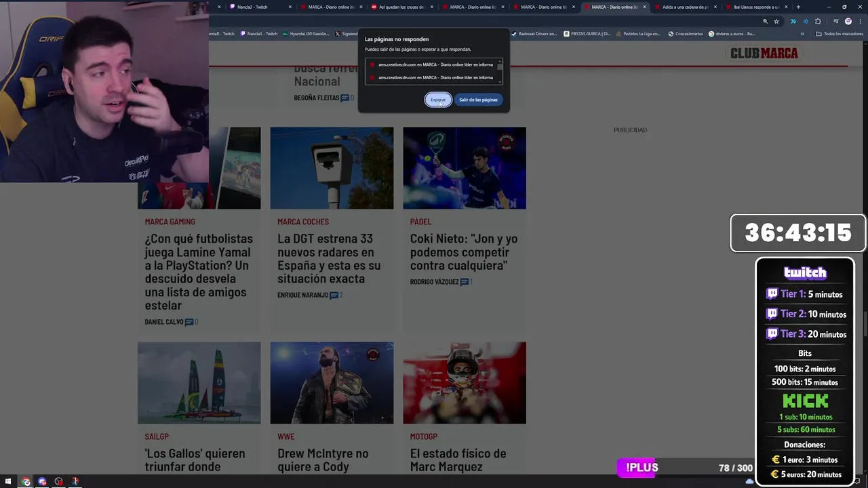Click the MOTOGP category label
The image size is (868, 488).
click(x=423, y=436)
